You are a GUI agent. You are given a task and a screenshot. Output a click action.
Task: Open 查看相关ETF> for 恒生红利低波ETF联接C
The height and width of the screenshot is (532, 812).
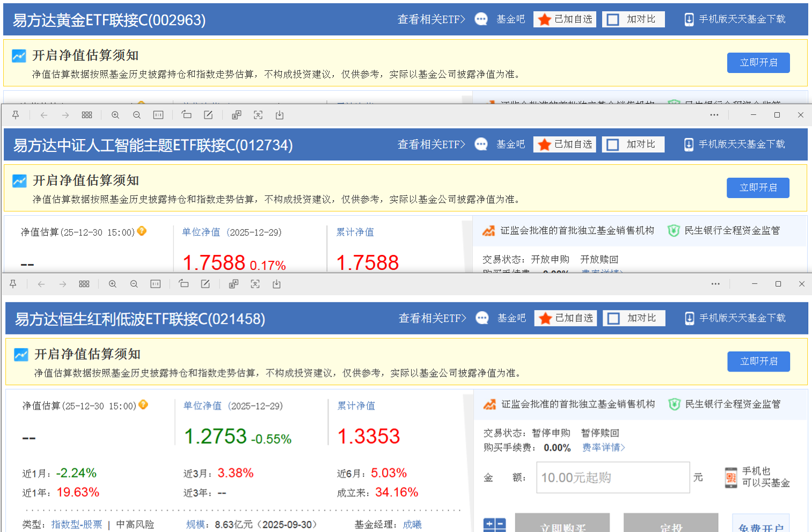tap(433, 318)
